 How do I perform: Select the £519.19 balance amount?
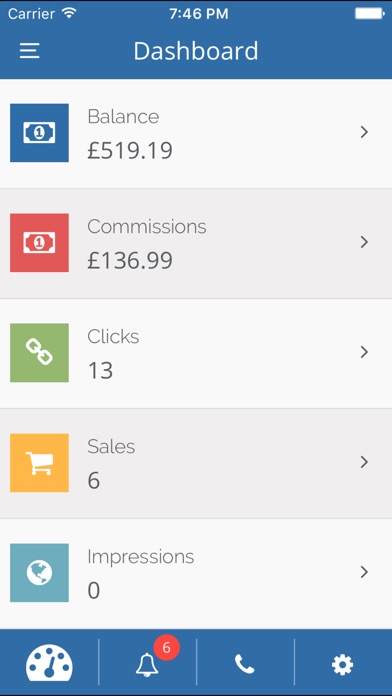click(130, 150)
